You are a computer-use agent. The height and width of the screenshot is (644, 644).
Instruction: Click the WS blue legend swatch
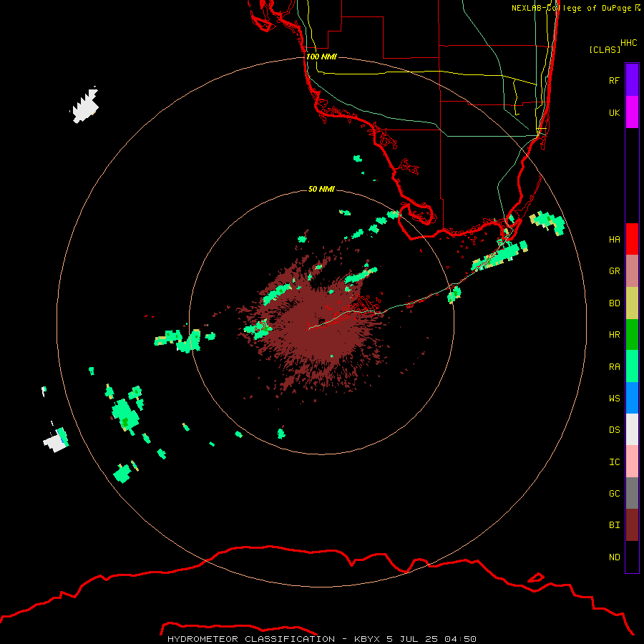click(632, 398)
